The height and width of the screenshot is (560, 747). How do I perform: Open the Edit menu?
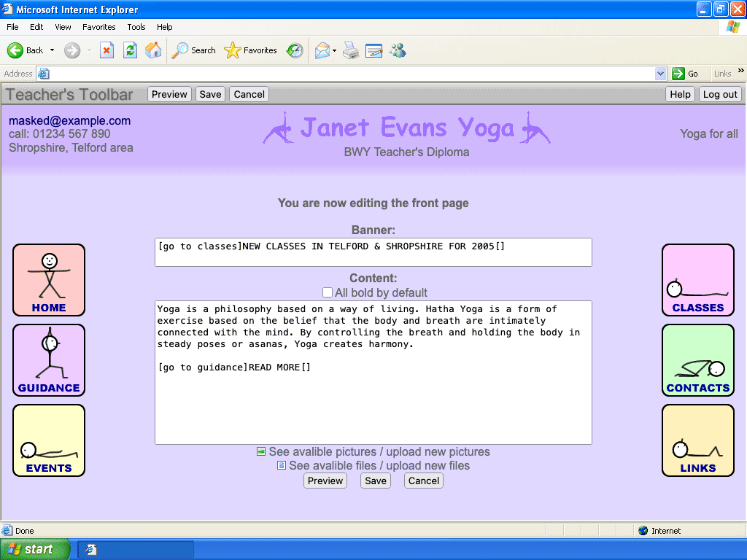(36, 27)
